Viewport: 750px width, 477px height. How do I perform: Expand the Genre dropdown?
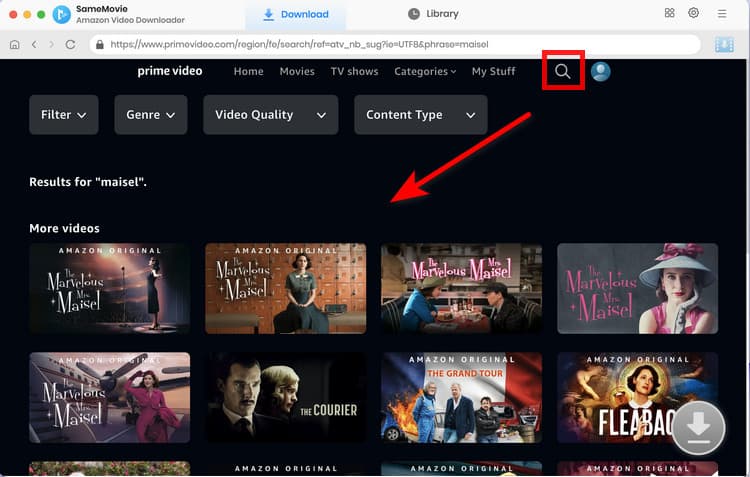point(151,115)
